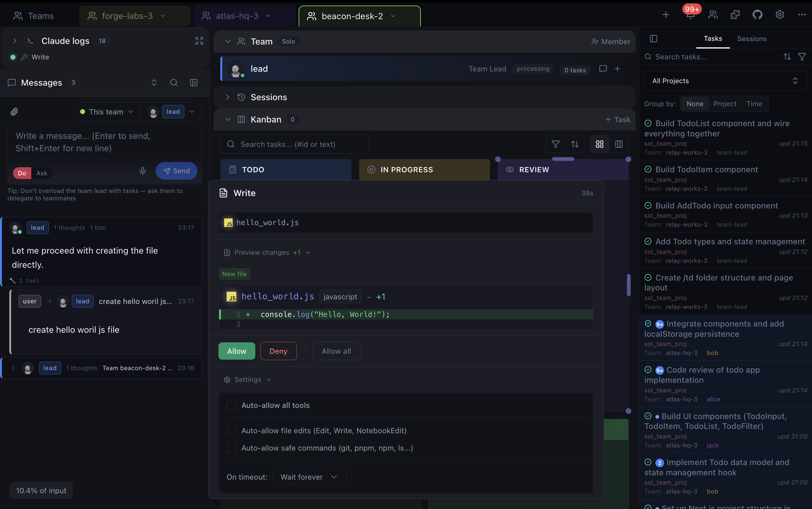
Task: Expand the Sessions section
Action: (x=228, y=97)
